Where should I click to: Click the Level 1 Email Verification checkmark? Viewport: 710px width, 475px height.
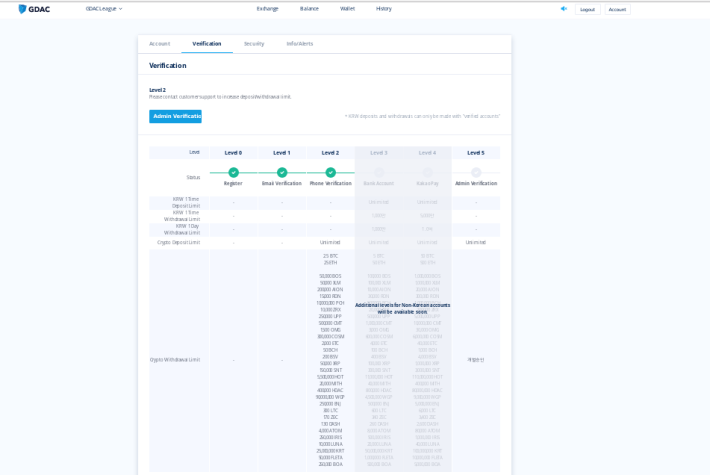click(282, 173)
